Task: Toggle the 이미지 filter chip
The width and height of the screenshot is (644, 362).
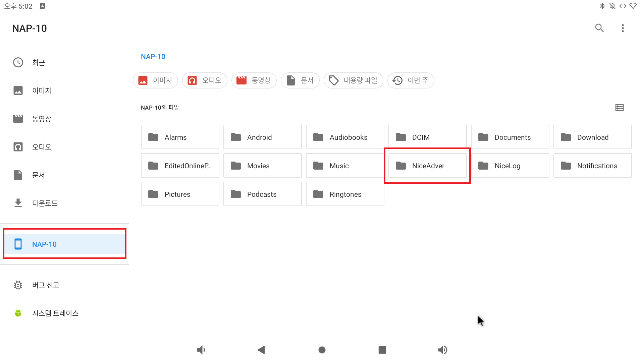Action: point(155,80)
